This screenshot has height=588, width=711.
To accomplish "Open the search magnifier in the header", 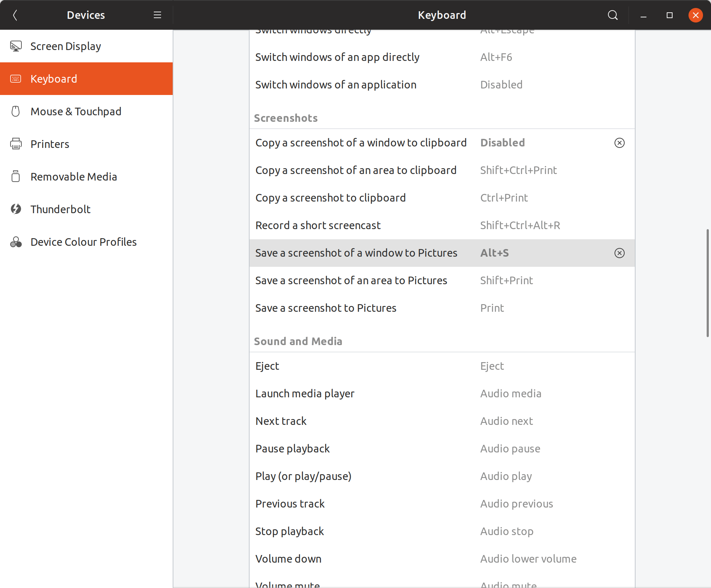I will click(613, 15).
